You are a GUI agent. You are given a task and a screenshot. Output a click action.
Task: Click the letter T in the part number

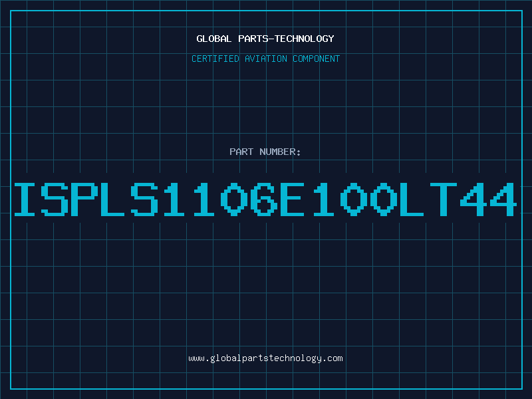coord(443,199)
